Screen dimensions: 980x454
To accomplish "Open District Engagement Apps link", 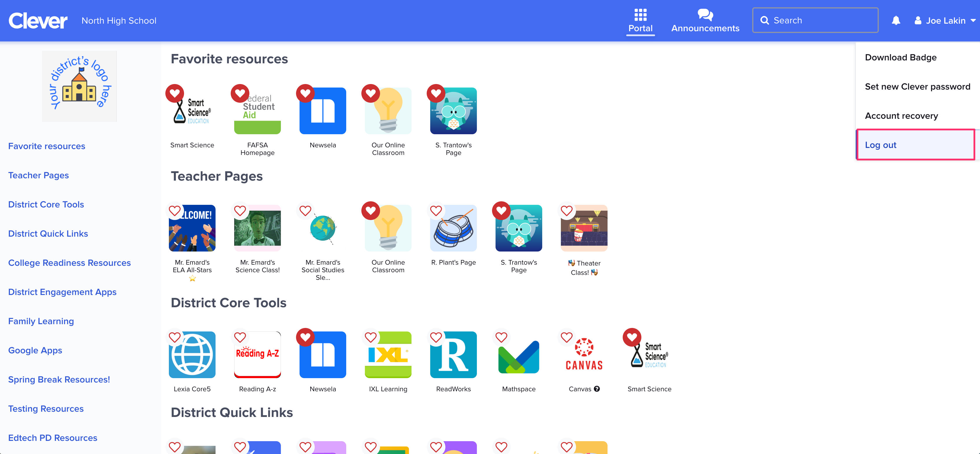I will [x=62, y=292].
